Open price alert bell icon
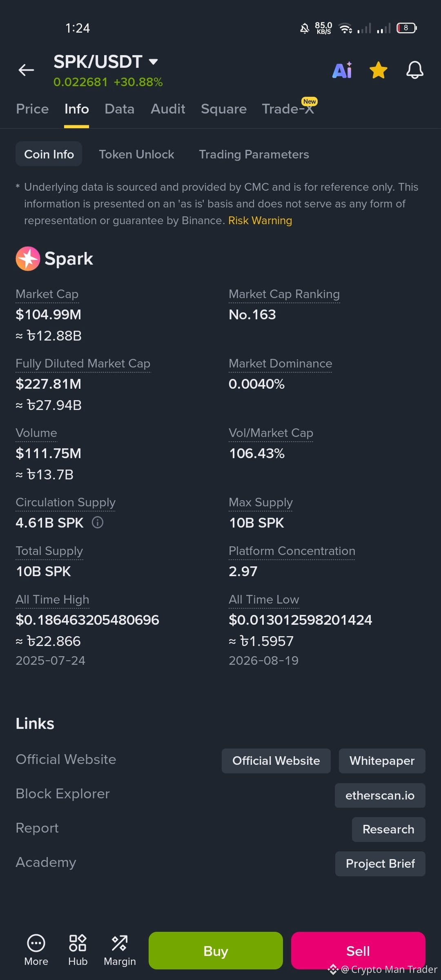Viewport: 441px width, 980px height. (414, 70)
